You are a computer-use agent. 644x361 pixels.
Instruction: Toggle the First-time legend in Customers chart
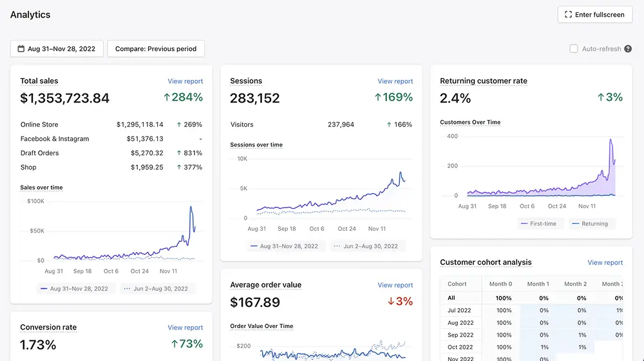tap(538, 224)
